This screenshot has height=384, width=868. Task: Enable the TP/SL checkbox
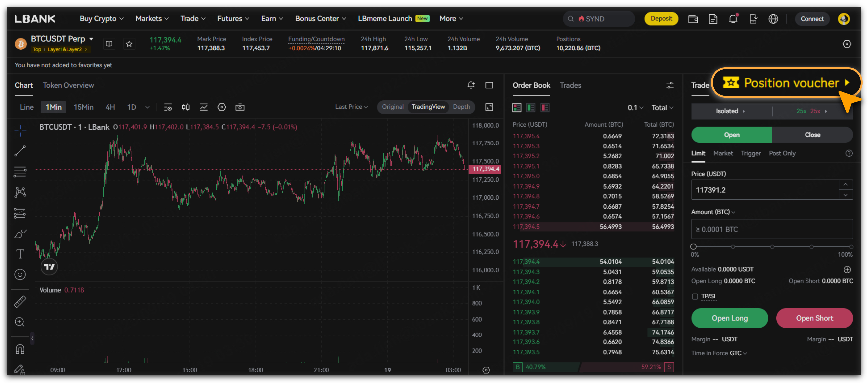695,297
